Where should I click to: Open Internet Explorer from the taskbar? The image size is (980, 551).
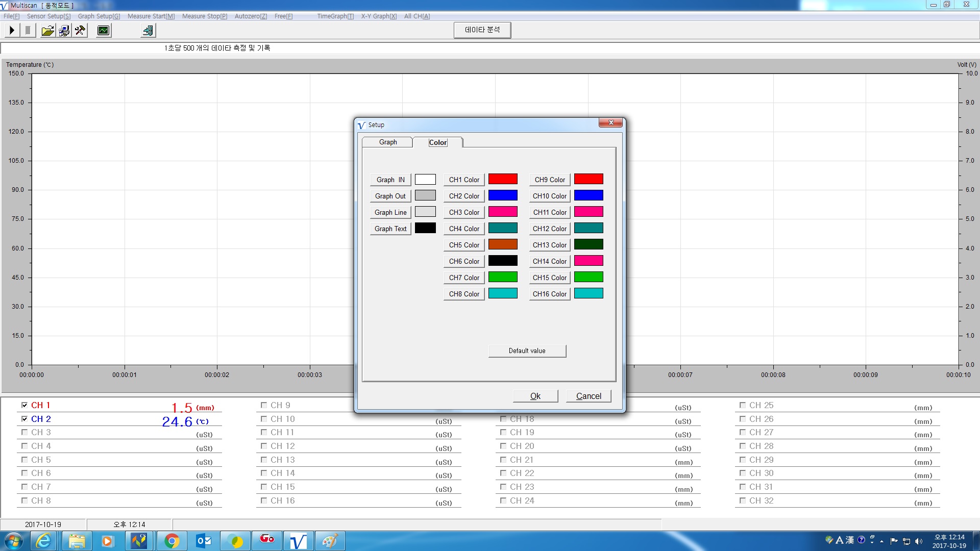click(x=44, y=541)
